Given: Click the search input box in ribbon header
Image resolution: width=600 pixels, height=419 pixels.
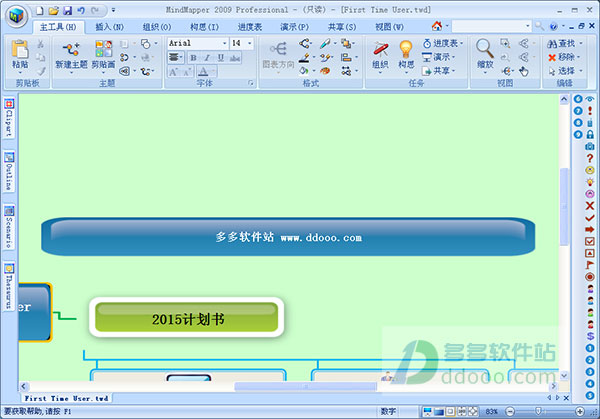Looking at the screenshot, I should [x=488, y=26].
